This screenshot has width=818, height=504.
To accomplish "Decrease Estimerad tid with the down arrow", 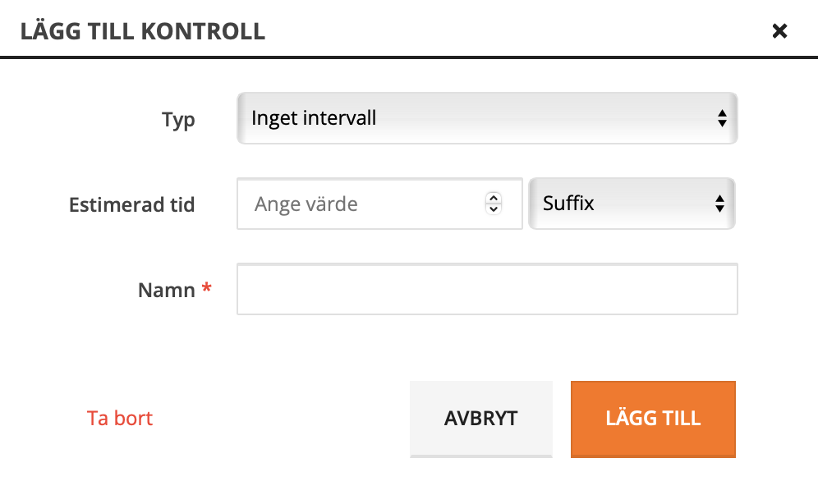I will click(x=493, y=208).
